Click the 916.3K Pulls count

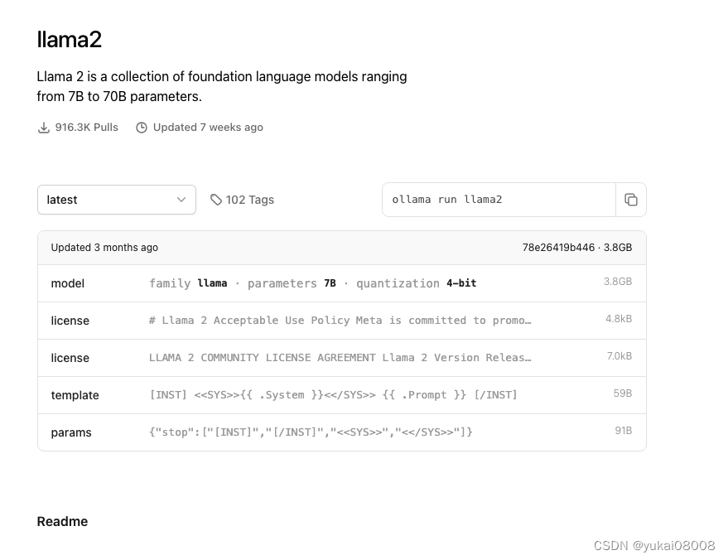(x=86, y=128)
